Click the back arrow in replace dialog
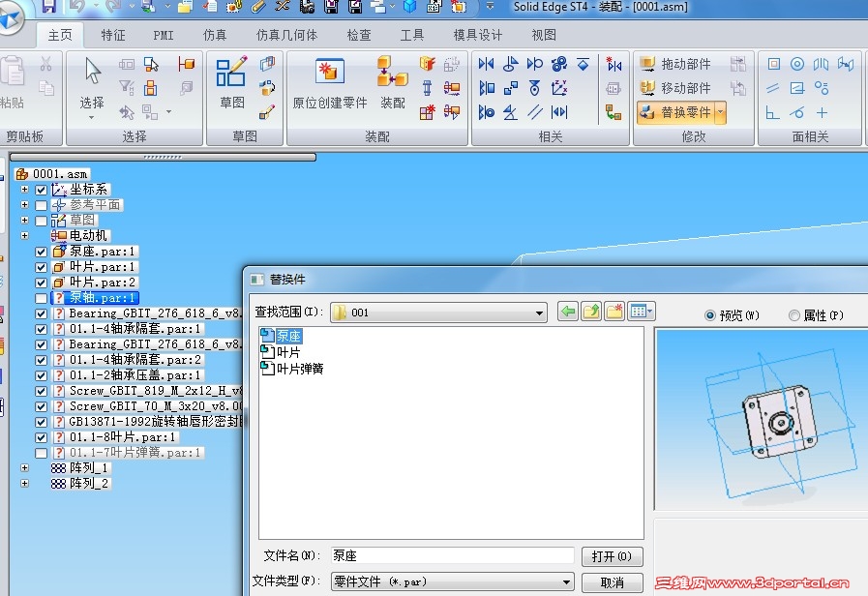The height and width of the screenshot is (596, 868). pos(568,312)
